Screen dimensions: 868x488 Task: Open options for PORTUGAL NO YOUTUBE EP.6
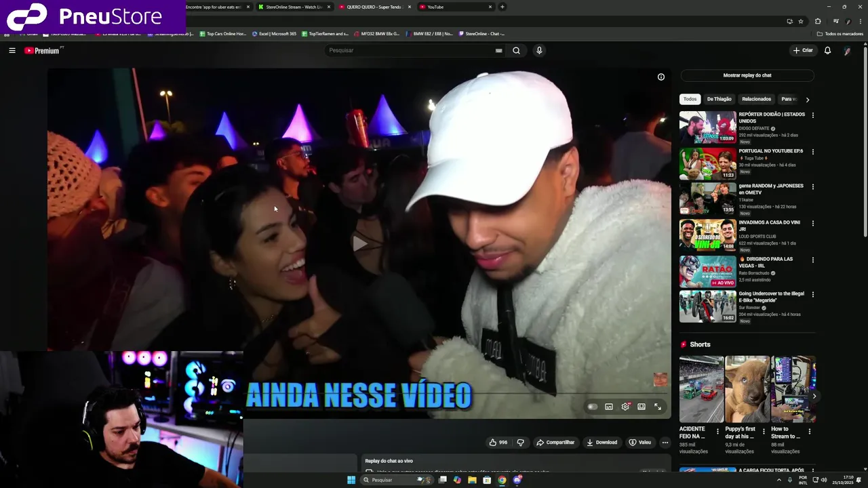pyautogui.click(x=812, y=152)
